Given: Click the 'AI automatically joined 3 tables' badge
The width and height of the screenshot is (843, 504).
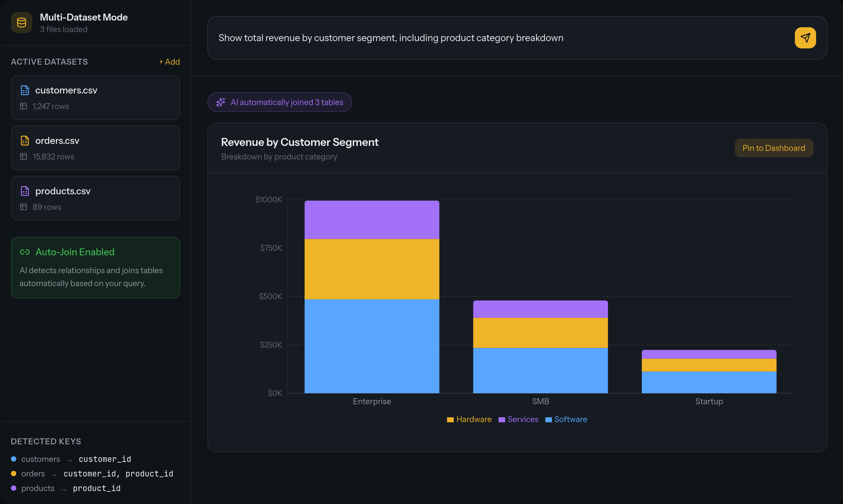Looking at the screenshot, I should click(x=280, y=102).
